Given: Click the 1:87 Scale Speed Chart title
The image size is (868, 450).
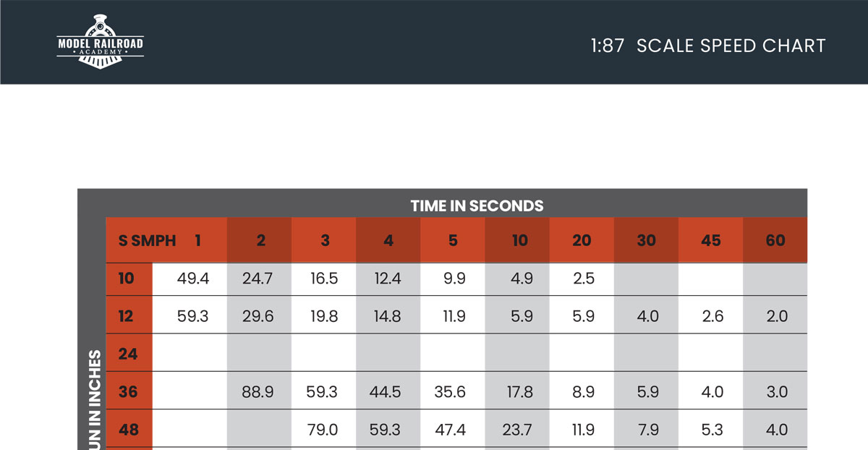Looking at the screenshot, I should click(x=707, y=46).
